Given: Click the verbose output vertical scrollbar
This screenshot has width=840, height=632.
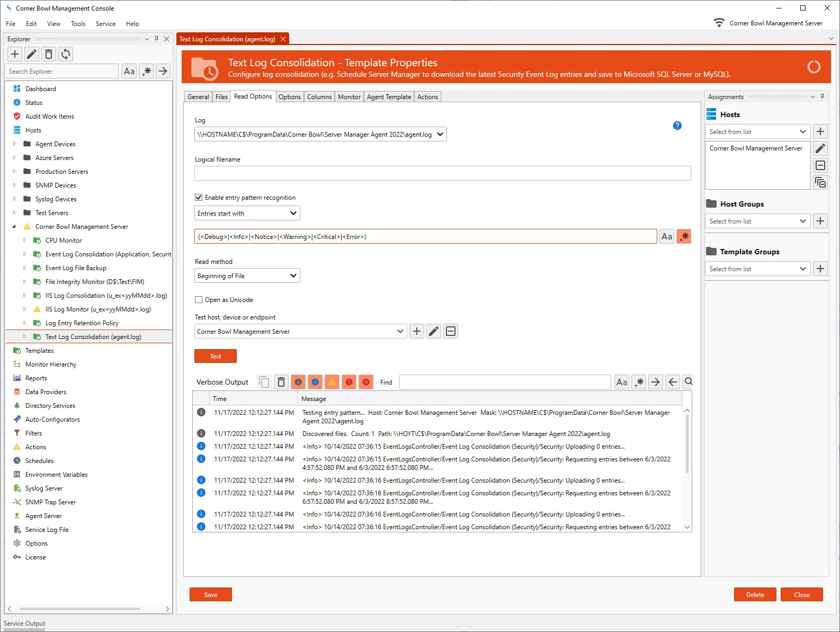Looking at the screenshot, I should (687, 445).
